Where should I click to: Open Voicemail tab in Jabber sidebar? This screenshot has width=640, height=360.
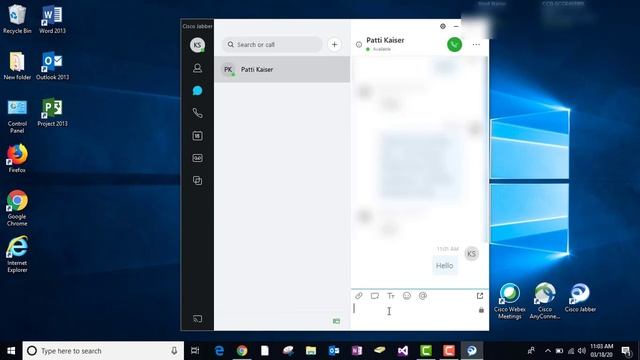(x=197, y=158)
